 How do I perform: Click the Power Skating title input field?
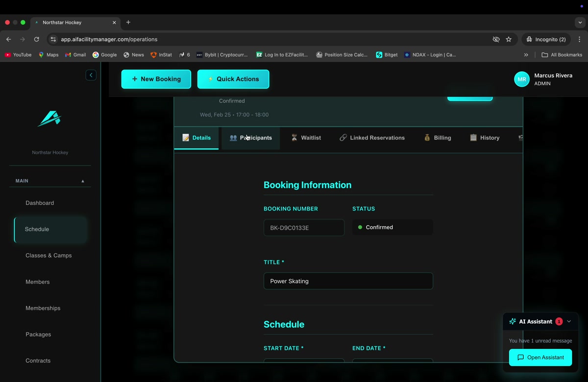(x=348, y=281)
